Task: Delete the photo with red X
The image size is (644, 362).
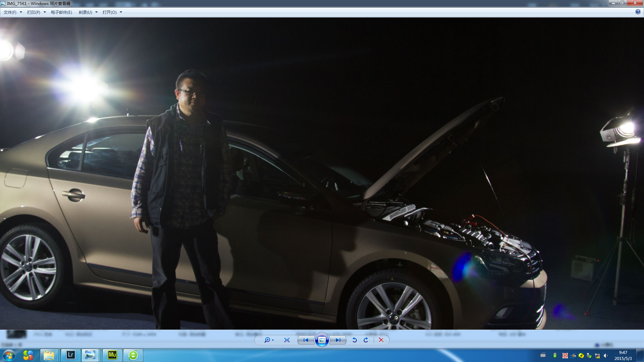Action: point(381,340)
